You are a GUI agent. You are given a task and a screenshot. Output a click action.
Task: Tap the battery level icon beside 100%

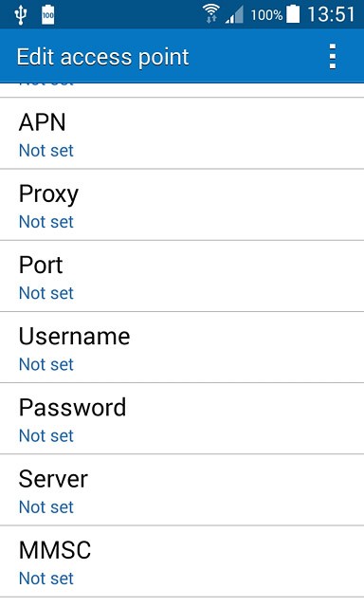(x=293, y=14)
